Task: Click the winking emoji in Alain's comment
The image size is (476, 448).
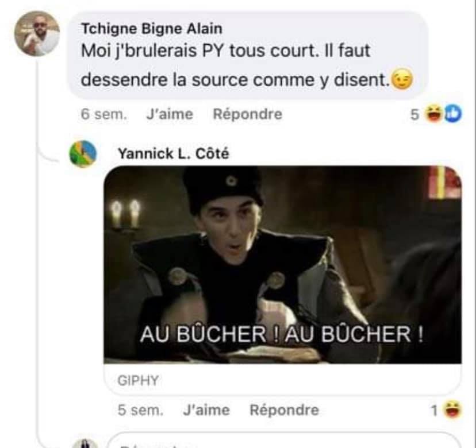Action: [402, 79]
